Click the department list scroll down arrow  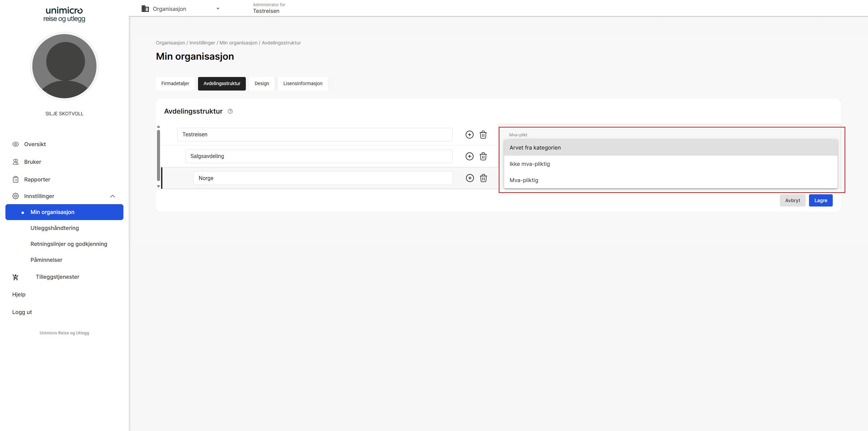tap(158, 186)
